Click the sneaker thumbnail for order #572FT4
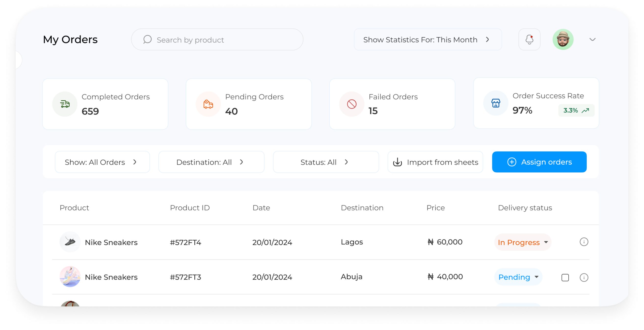 70,242
